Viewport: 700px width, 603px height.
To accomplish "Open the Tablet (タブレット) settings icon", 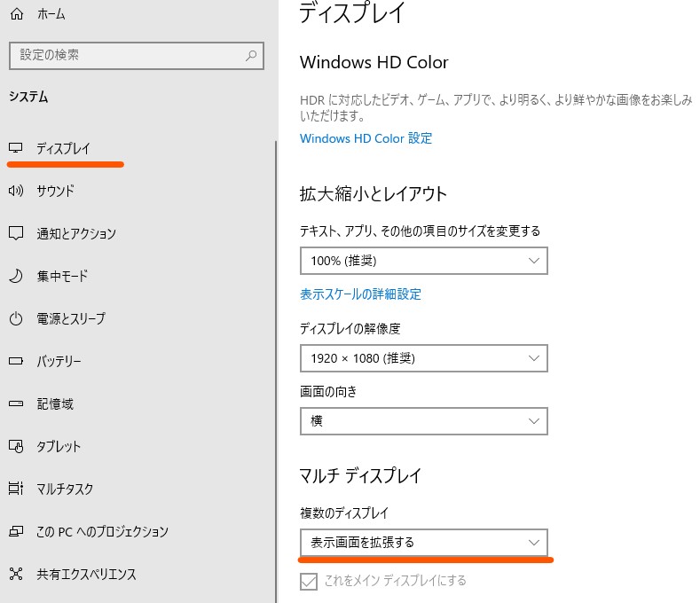I will (x=16, y=446).
